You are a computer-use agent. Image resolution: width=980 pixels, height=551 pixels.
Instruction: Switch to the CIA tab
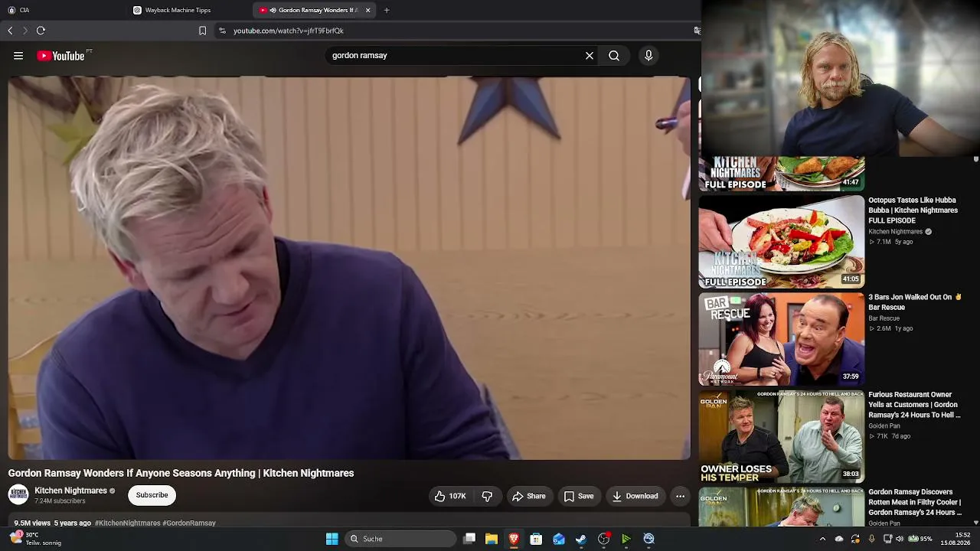(61, 10)
